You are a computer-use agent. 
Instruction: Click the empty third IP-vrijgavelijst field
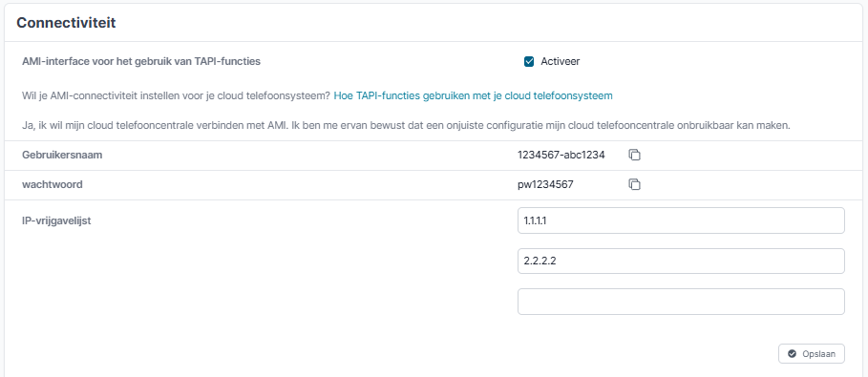[681, 302]
